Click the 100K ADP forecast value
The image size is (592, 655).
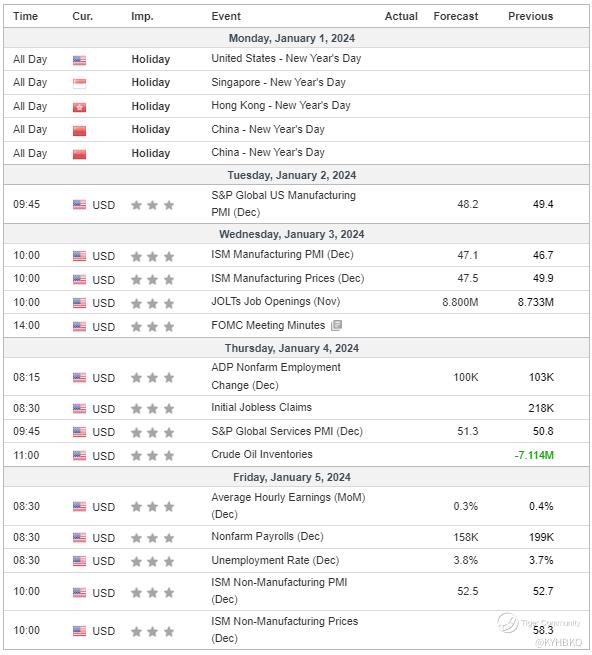pos(466,377)
